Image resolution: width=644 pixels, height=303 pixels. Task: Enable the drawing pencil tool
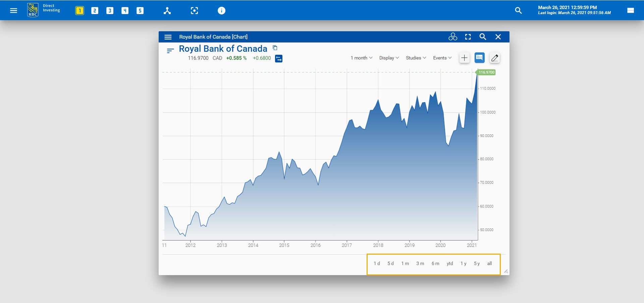point(495,58)
